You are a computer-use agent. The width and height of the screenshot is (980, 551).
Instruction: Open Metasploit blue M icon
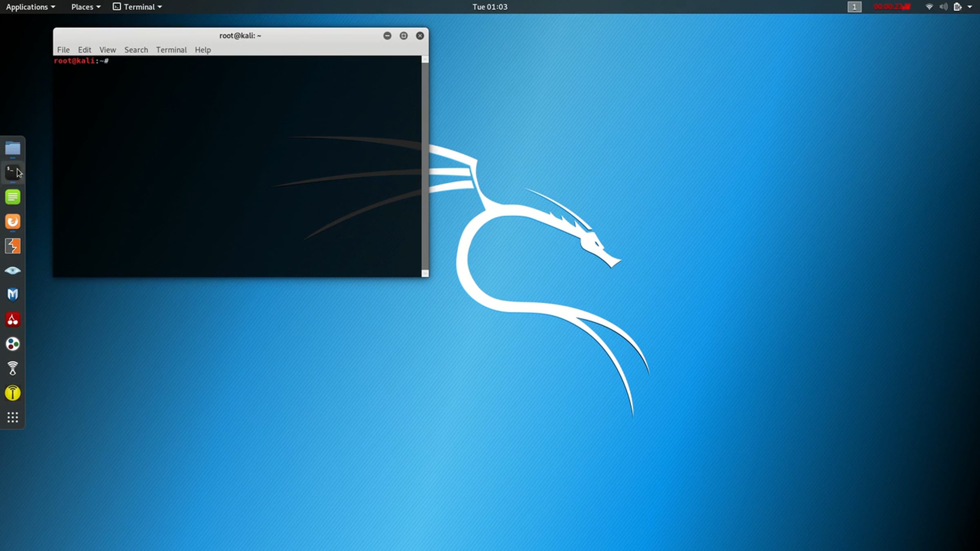pyautogui.click(x=13, y=295)
